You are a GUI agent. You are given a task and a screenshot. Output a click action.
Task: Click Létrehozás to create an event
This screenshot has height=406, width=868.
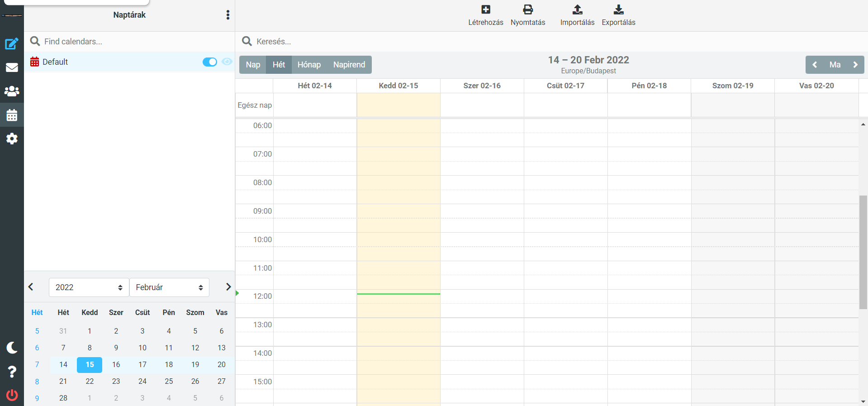click(485, 15)
